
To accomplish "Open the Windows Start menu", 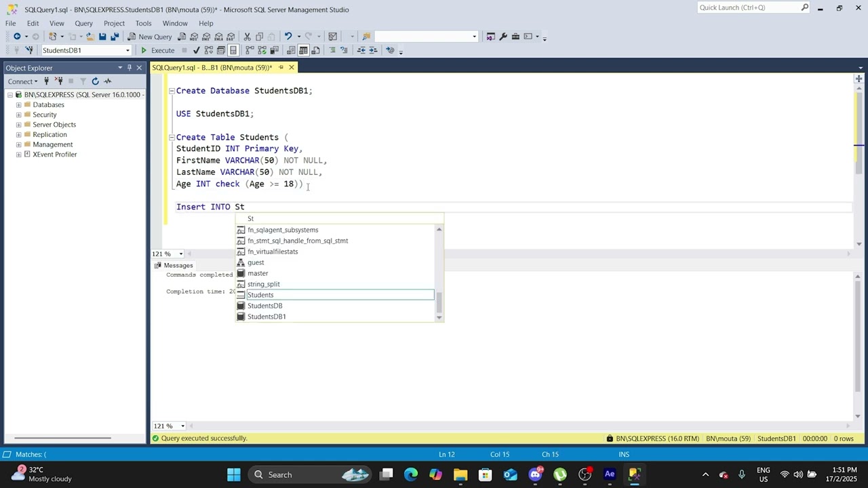I will pos(234,474).
